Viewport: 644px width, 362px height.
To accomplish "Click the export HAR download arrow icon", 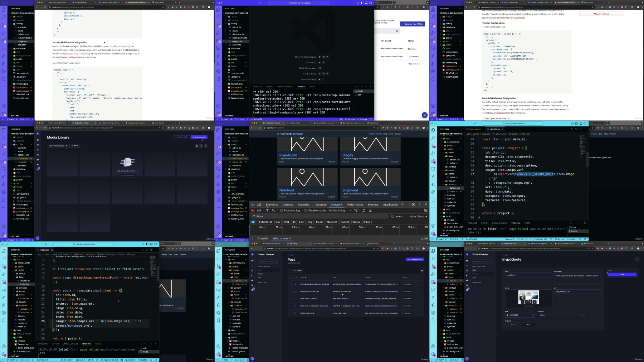I will click(x=370, y=211).
